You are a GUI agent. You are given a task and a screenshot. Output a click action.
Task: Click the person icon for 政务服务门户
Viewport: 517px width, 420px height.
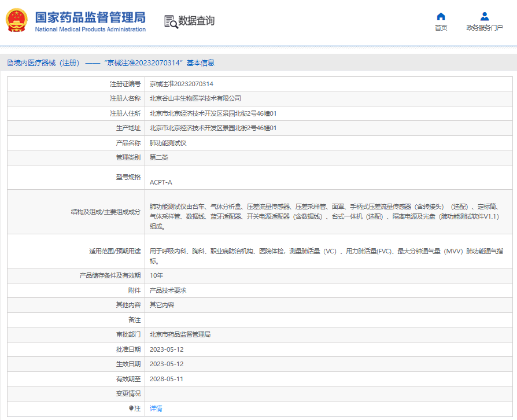click(x=484, y=16)
